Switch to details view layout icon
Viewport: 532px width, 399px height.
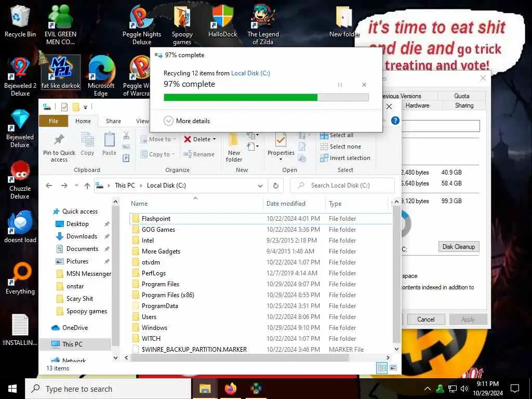click(x=382, y=368)
